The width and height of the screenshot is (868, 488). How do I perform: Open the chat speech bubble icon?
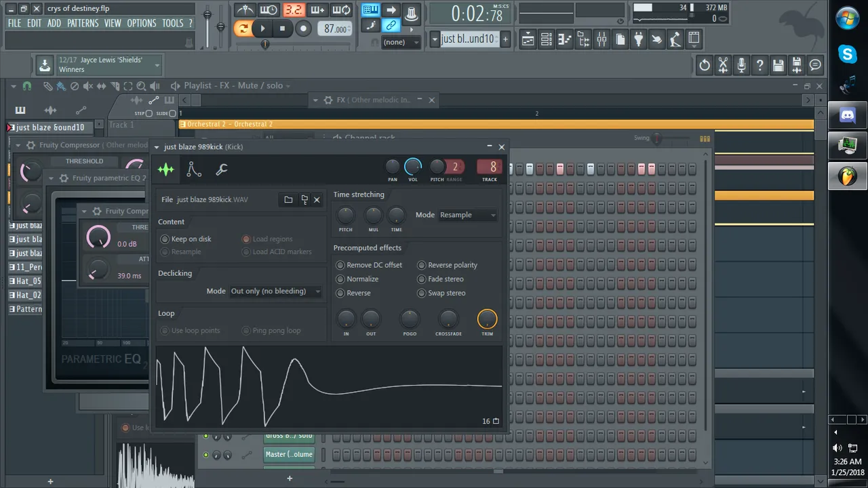pyautogui.click(x=815, y=65)
